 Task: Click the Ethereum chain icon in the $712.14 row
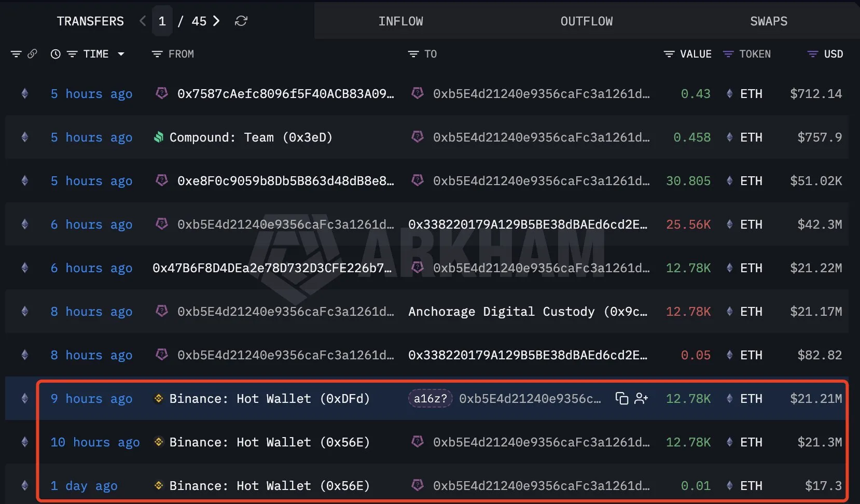(x=24, y=94)
